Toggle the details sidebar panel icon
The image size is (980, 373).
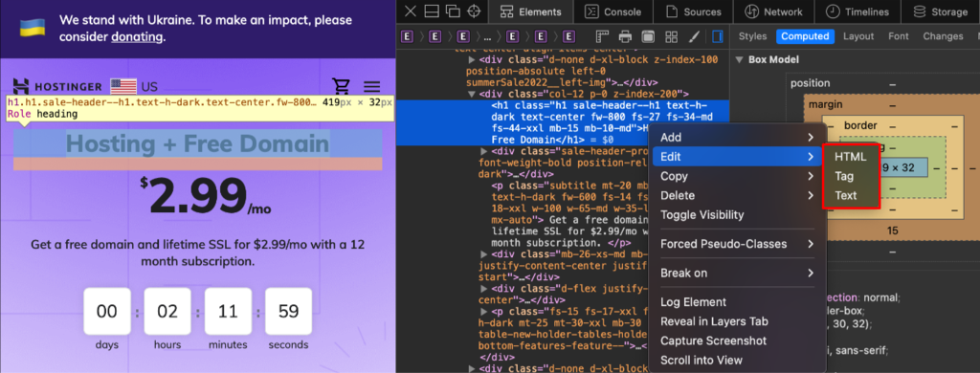coord(718,36)
